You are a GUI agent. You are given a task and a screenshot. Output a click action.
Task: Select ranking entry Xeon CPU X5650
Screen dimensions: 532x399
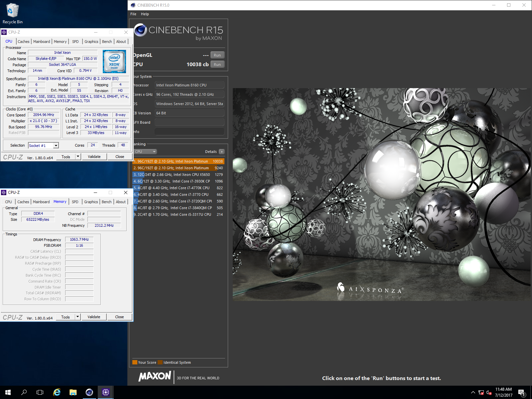coord(178,175)
